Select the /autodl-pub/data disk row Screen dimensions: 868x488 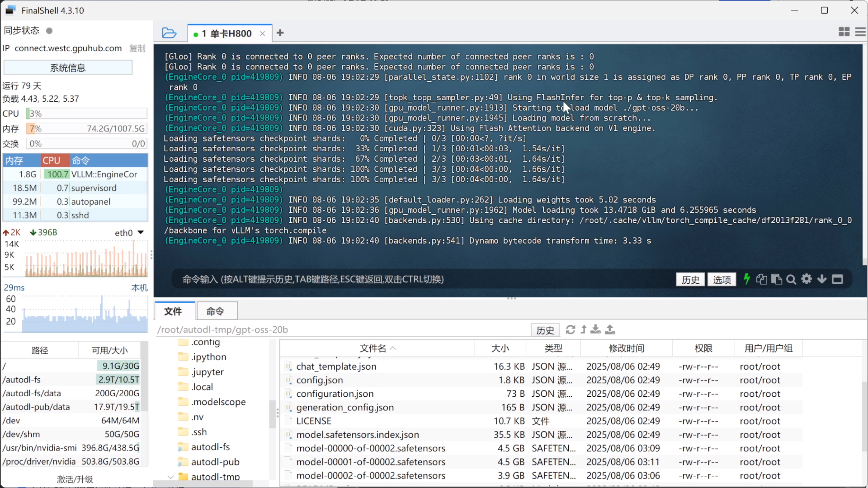coord(71,407)
